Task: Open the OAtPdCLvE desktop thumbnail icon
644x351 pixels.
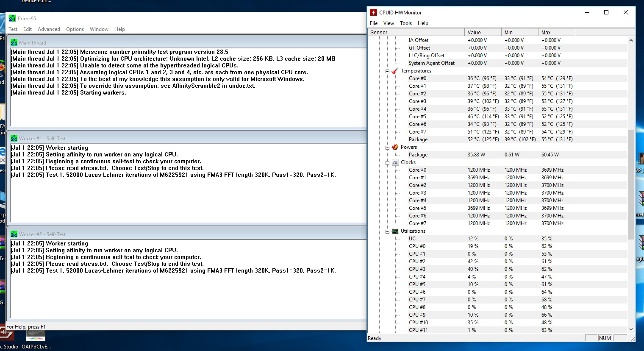Action: [36, 339]
